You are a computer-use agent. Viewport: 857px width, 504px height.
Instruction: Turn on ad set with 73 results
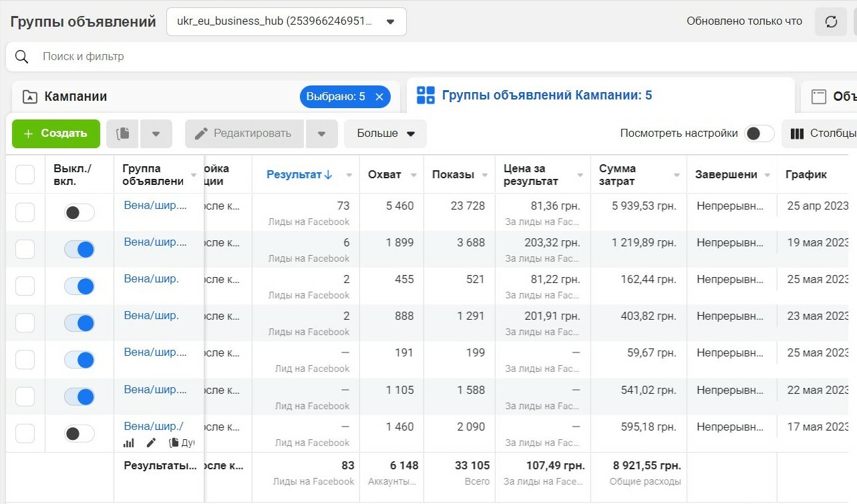click(x=79, y=213)
